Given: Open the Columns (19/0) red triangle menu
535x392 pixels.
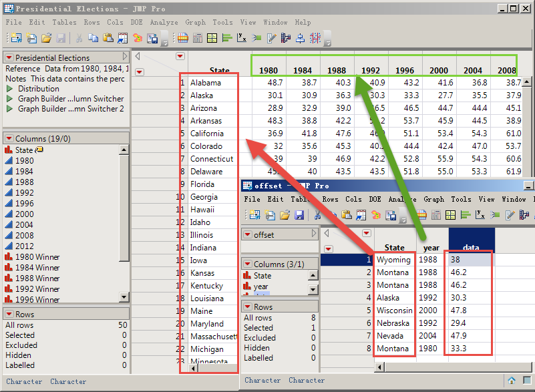Looking at the screenshot, I should 9,138.
